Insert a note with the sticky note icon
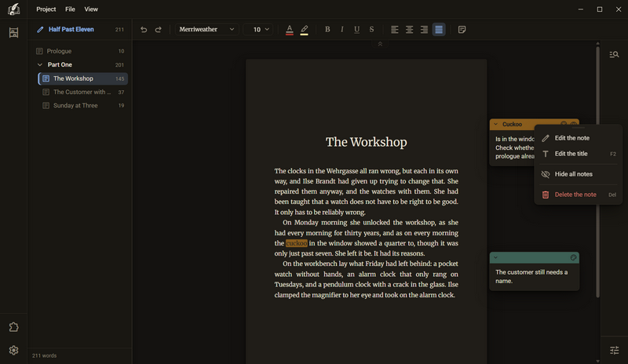 pos(462,29)
